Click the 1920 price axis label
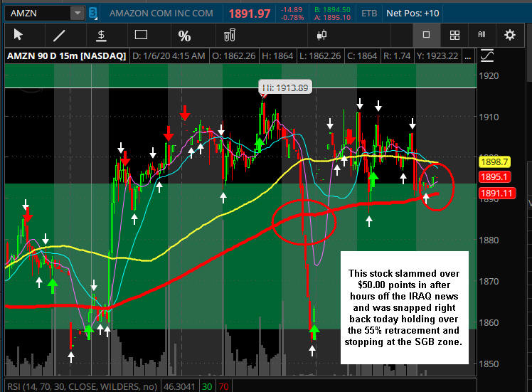This screenshot has width=532, height=392. (489, 75)
